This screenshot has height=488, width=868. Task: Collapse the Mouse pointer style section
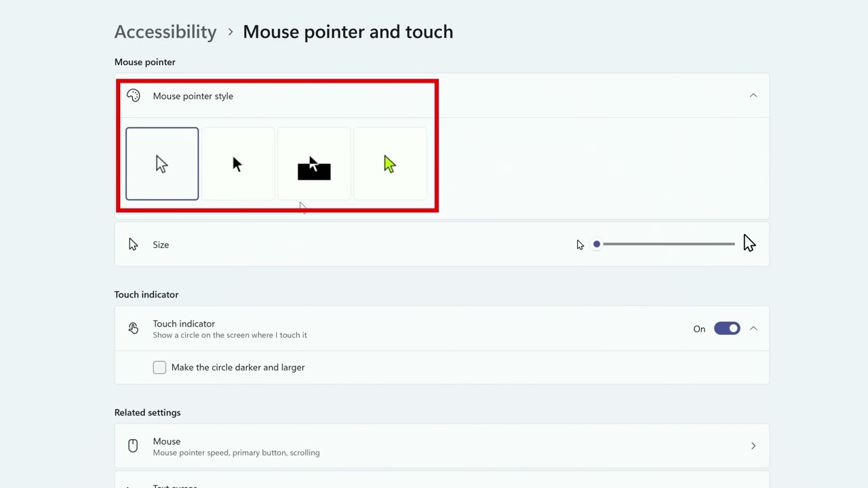pyautogui.click(x=753, y=96)
